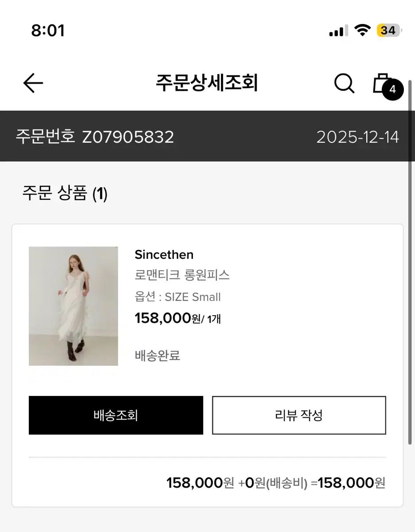Screen dimensions: 415x532
Task: Open the white dress product thumbnail
Action: pyautogui.click(x=74, y=306)
